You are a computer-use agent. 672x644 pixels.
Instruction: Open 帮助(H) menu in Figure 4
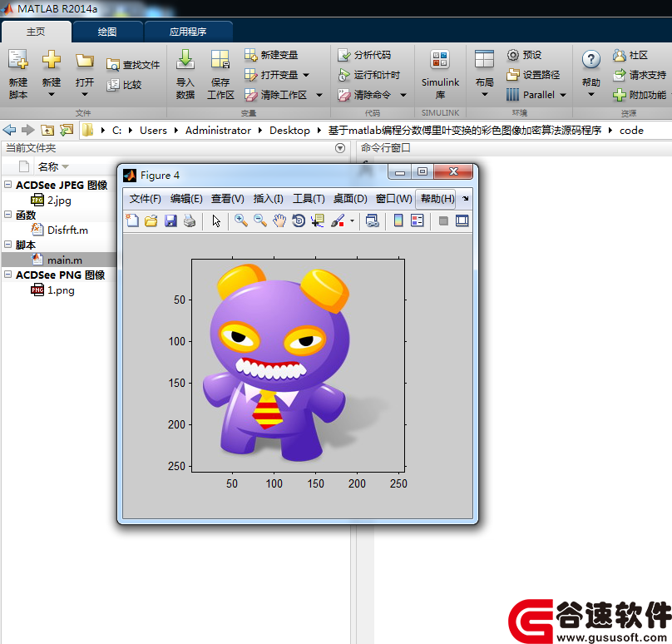pyautogui.click(x=437, y=199)
